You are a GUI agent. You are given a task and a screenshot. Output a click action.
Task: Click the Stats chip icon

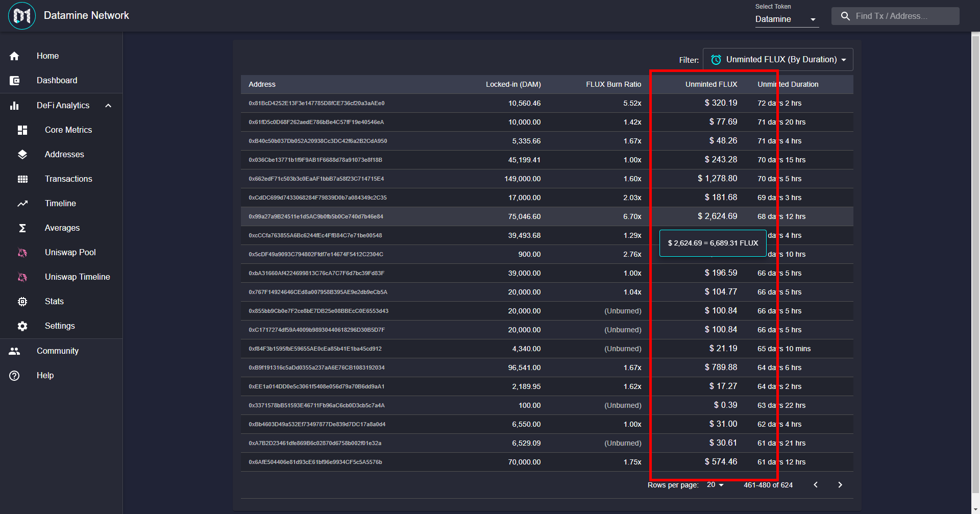point(22,302)
